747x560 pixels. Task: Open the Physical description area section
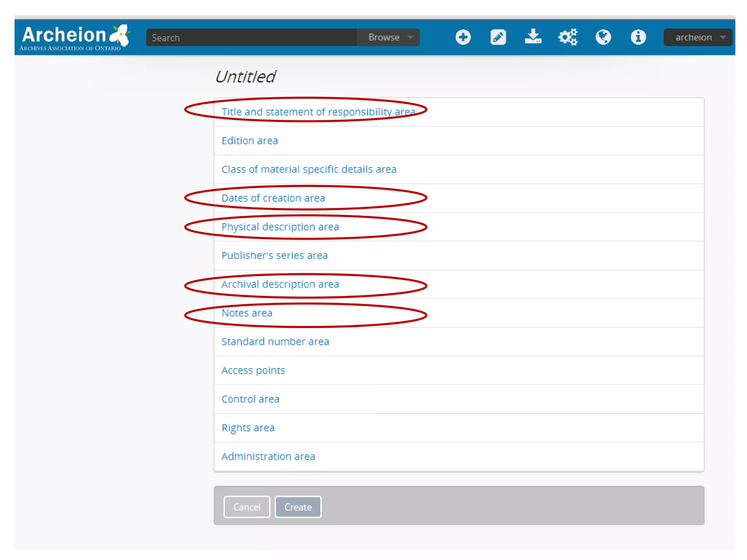click(x=280, y=227)
